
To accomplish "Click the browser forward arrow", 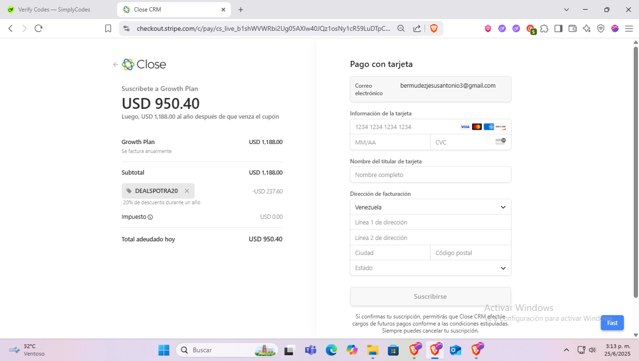I will pos(24,28).
